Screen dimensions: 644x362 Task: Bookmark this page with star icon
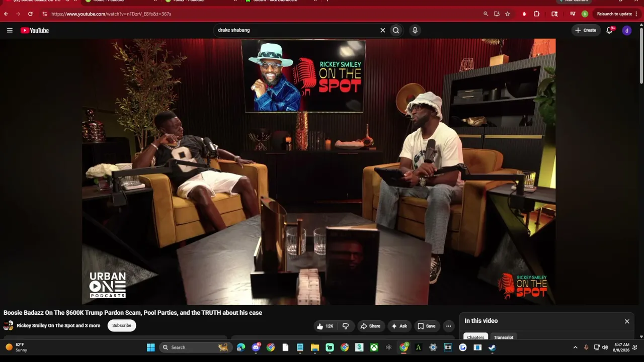[507, 14]
